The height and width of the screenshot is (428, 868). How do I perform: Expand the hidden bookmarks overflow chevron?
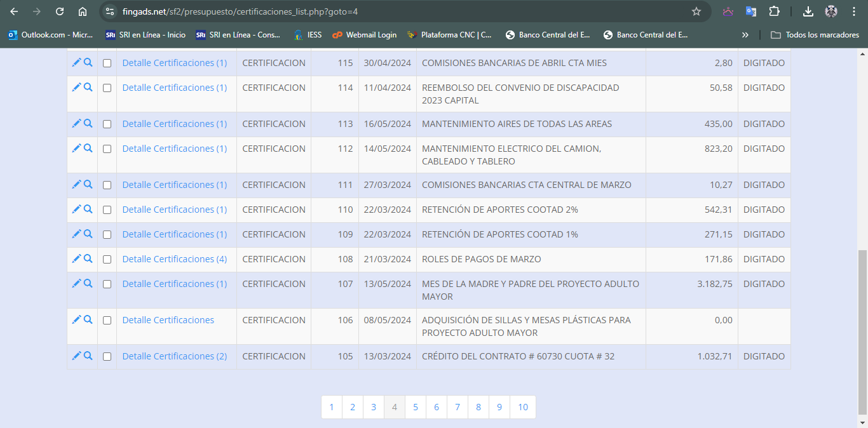745,35
